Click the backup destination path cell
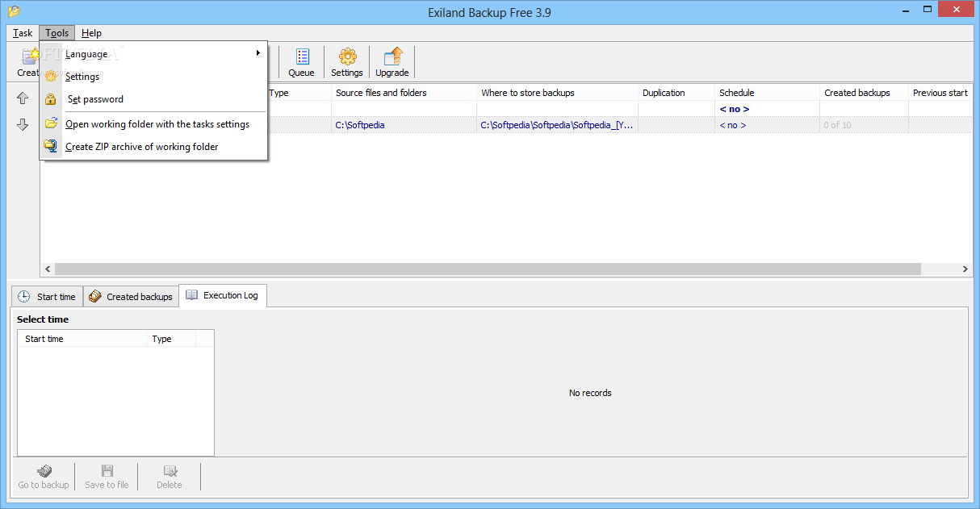Screen dimensions: 980x509 [557, 125]
